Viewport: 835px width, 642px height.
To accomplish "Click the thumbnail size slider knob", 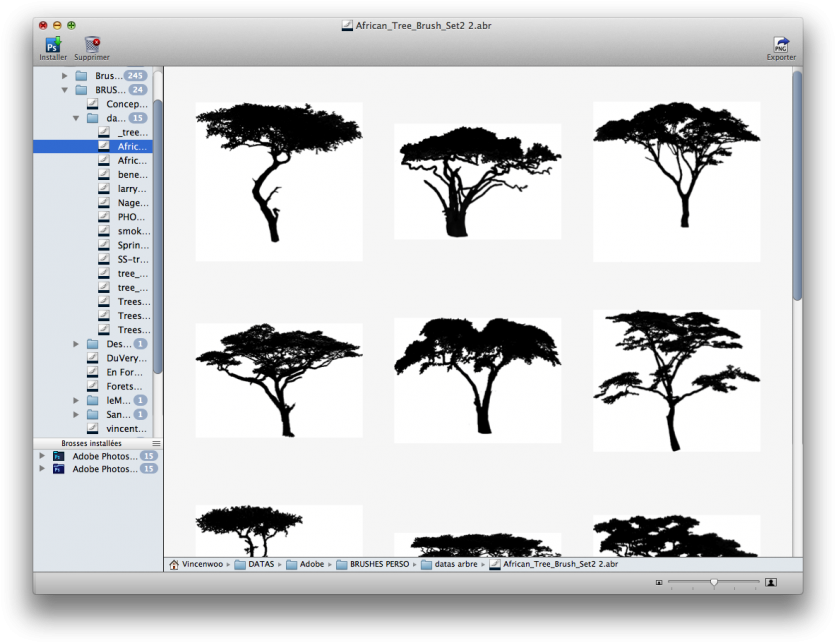I will click(714, 582).
